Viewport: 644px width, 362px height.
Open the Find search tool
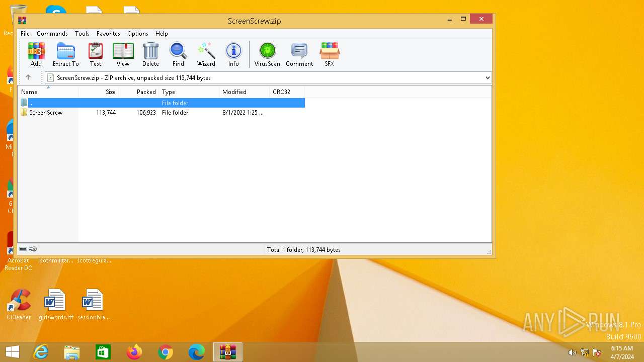click(x=178, y=54)
